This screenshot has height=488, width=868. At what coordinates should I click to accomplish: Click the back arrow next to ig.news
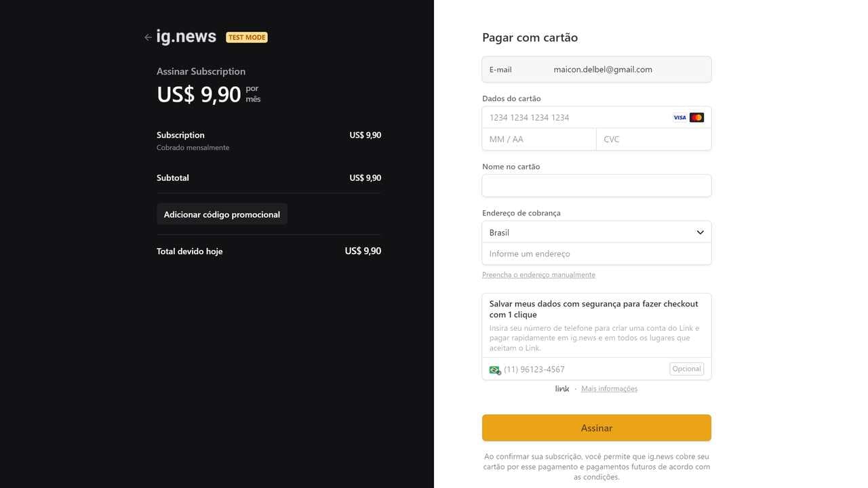click(x=148, y=37)
